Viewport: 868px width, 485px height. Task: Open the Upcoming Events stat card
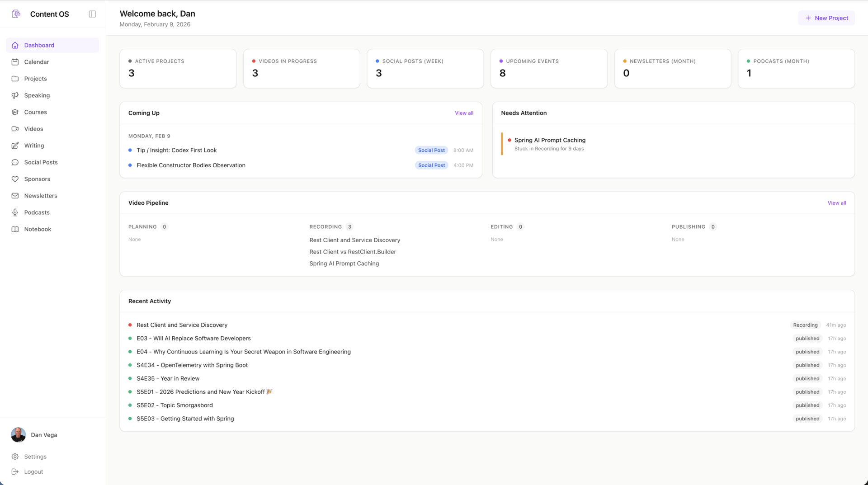coord(549,69)
